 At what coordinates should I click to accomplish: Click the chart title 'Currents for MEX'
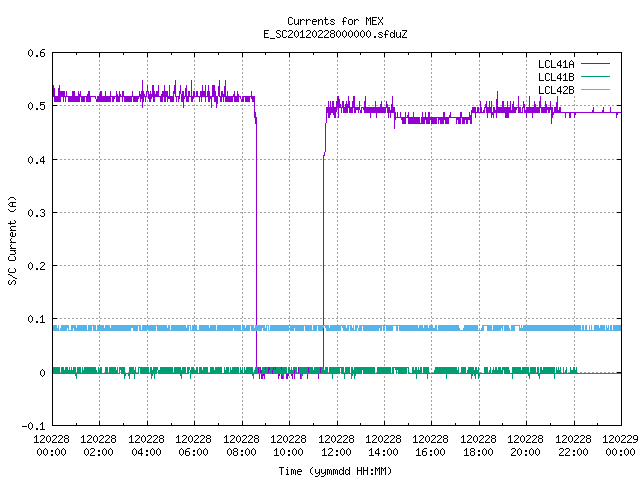point(335,21)
